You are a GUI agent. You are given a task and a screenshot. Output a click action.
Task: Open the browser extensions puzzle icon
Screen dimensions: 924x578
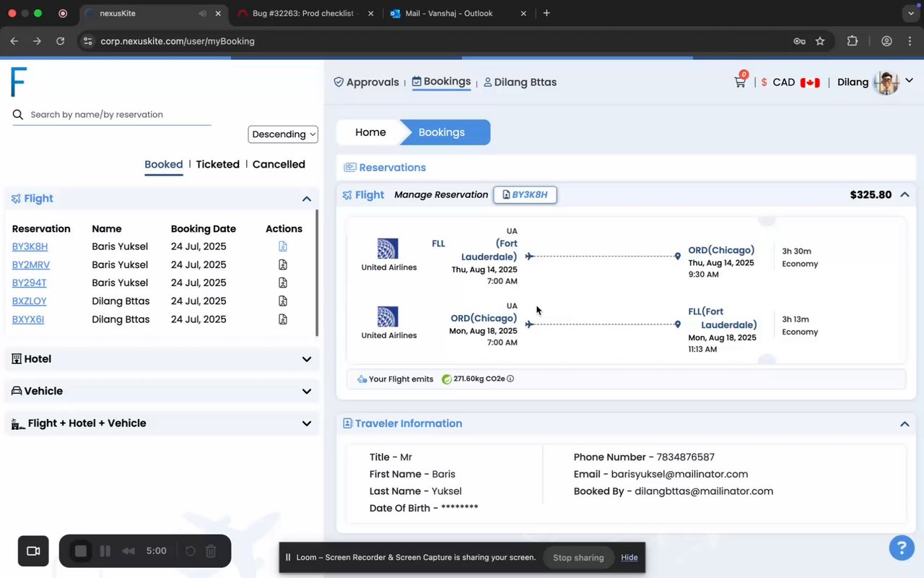pos(853,41)
